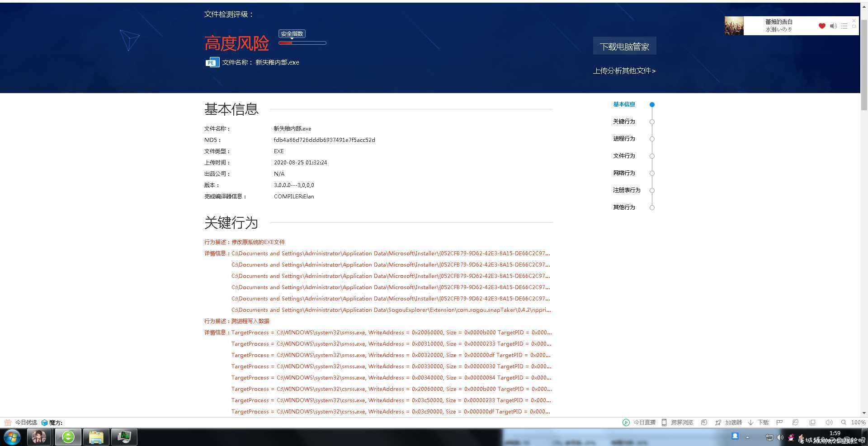
Task: Unlike the song via the red heart icon
Action: (822, 26)
